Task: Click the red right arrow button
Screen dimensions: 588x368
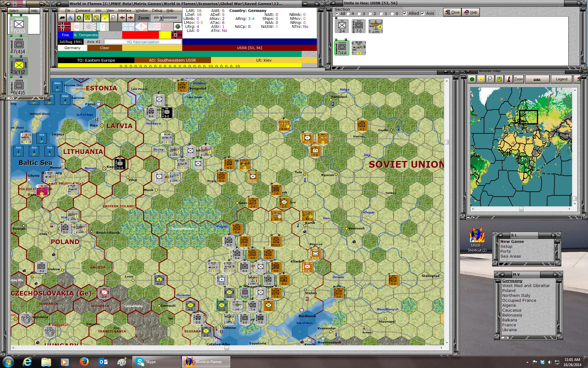Action: 131,18
